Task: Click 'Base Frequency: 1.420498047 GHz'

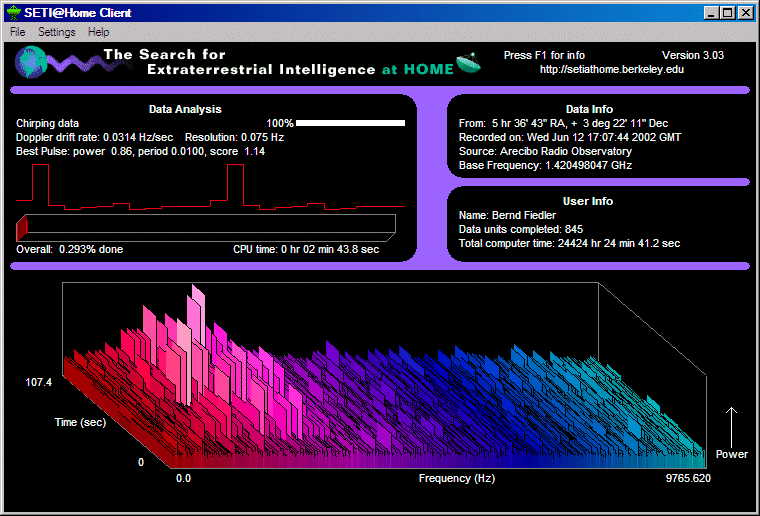Action: coord(545,165)
